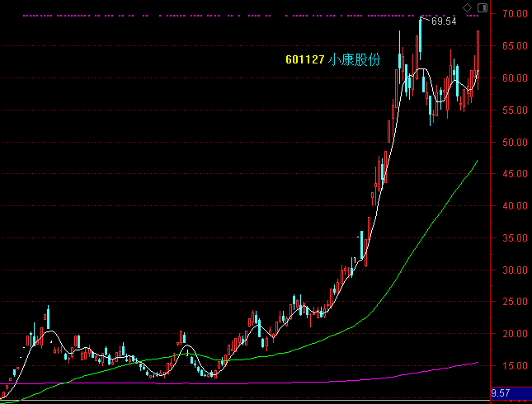Click the stock name 小康股份

[x=354, y=59]
